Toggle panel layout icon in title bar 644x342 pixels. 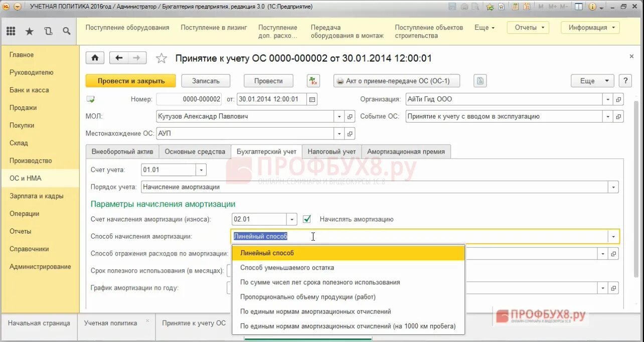point(578,7)
